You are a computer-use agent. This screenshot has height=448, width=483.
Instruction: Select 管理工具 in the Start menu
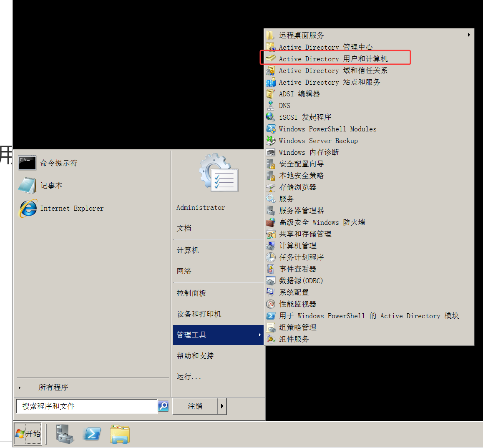click(219, 335)
